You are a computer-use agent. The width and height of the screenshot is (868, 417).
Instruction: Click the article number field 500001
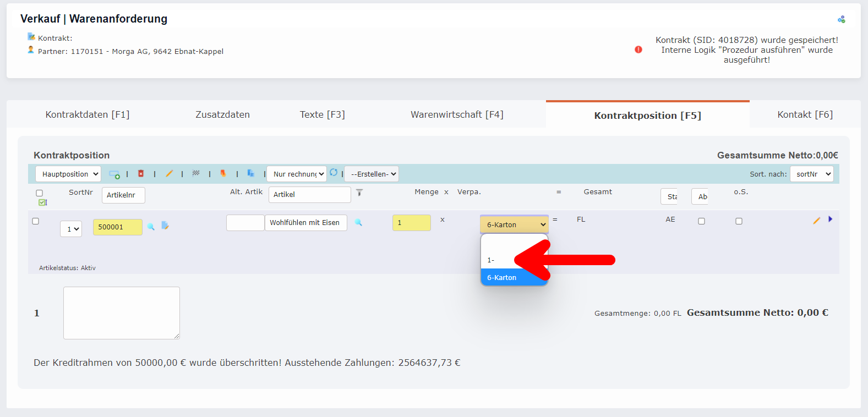pos(118,227)
